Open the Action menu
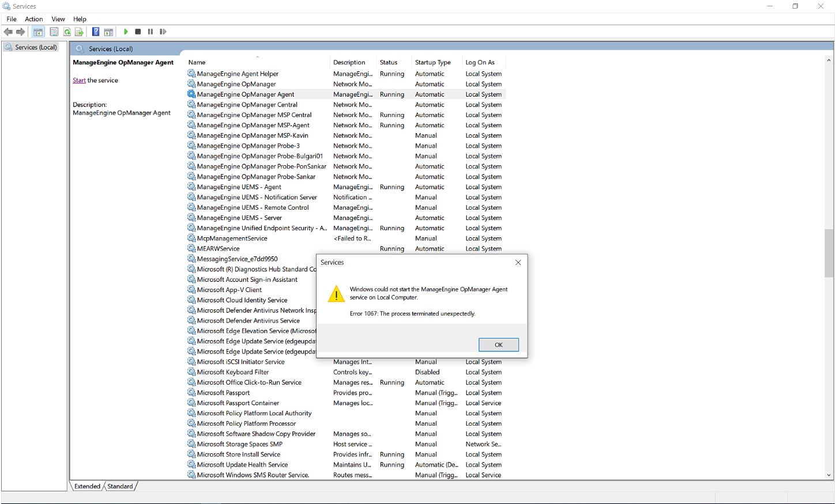The height and width of the screenshot is (504, 836). pyautogui.click(x=33, y=18)
